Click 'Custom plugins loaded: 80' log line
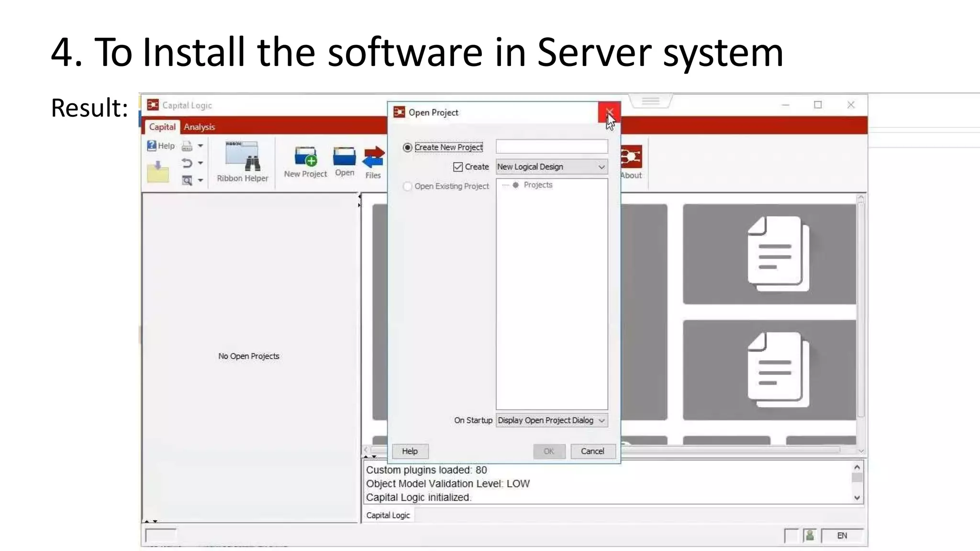This screenshot has height=551, width=980. (426, 470)
